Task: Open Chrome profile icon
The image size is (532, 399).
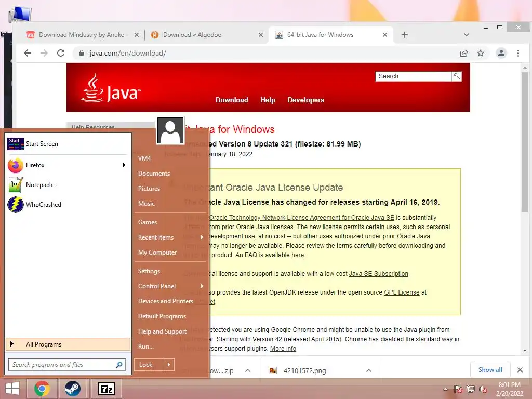Action: [x=501, y=53]
